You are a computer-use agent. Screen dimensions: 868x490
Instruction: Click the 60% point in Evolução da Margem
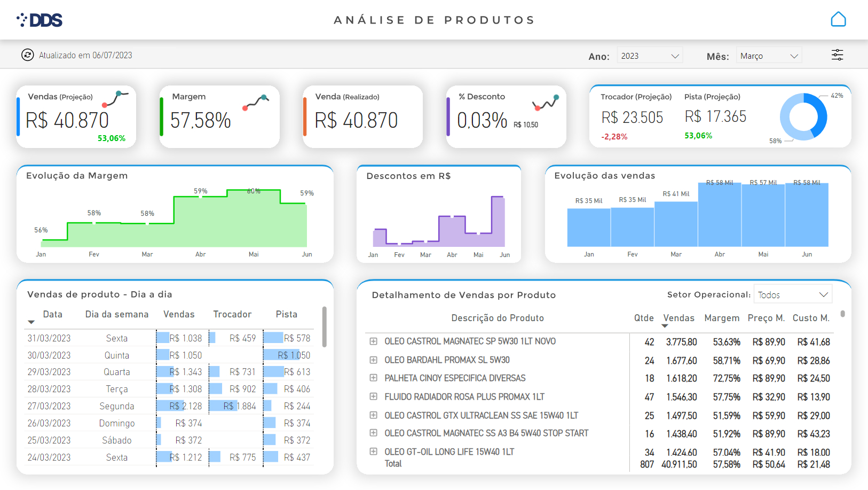pyautogui.click(x=254, y=190)
